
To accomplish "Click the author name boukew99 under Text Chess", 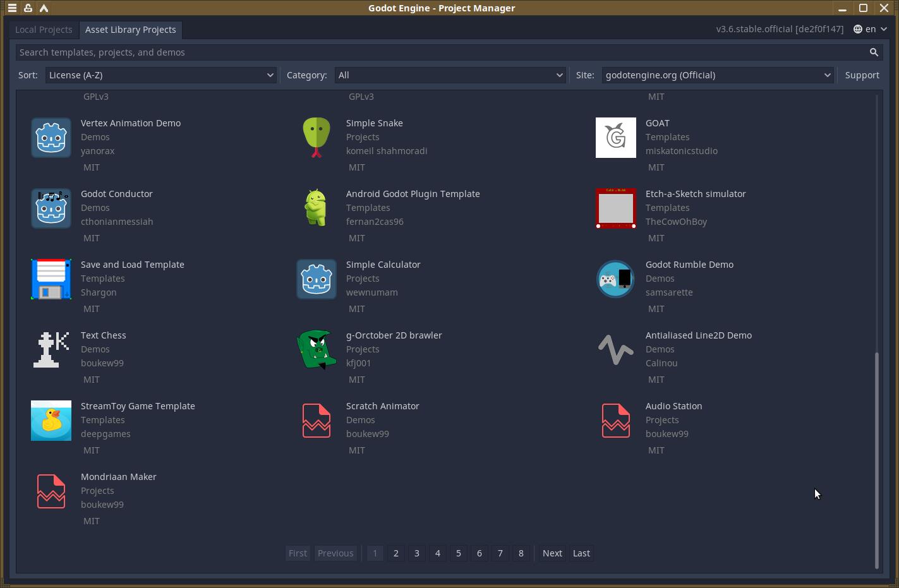I will tap(102, 363).
